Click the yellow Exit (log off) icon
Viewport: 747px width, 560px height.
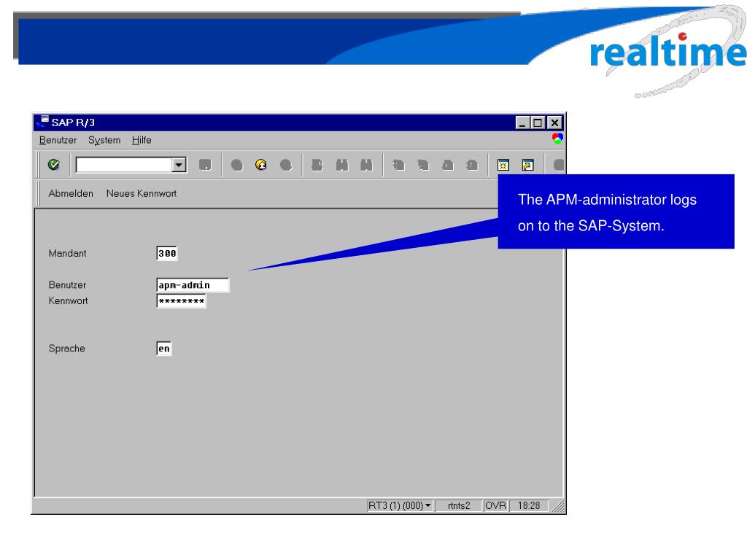[261, 165]
